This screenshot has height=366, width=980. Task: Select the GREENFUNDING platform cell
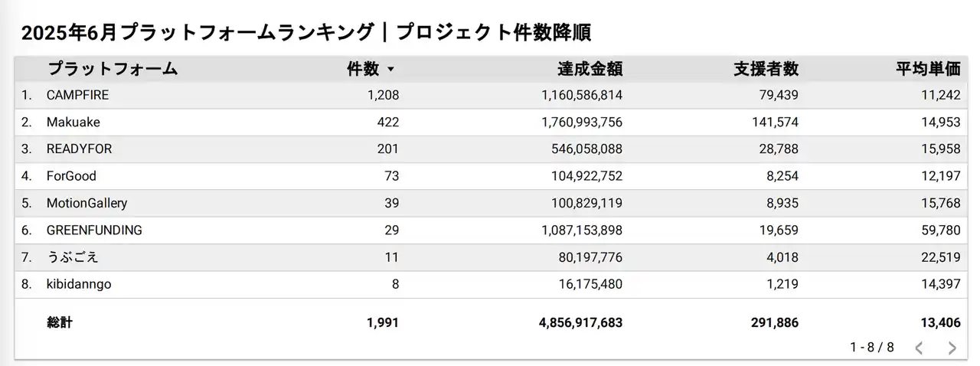(94, 230)
